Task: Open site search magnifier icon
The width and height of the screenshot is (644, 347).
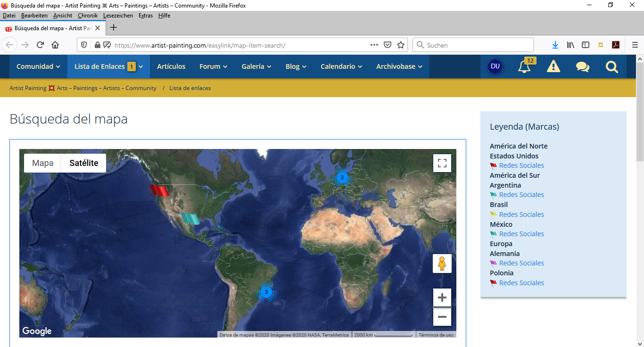Action: (611, 66)
